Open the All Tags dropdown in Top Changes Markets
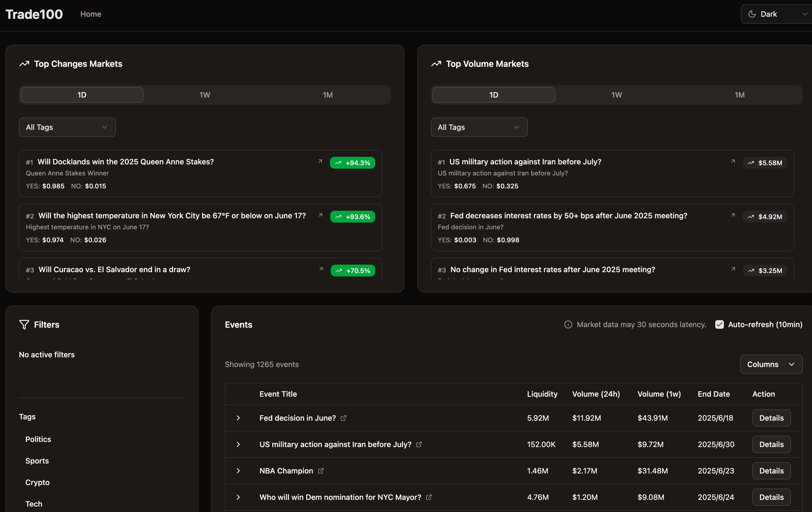 tap(67, 127)
